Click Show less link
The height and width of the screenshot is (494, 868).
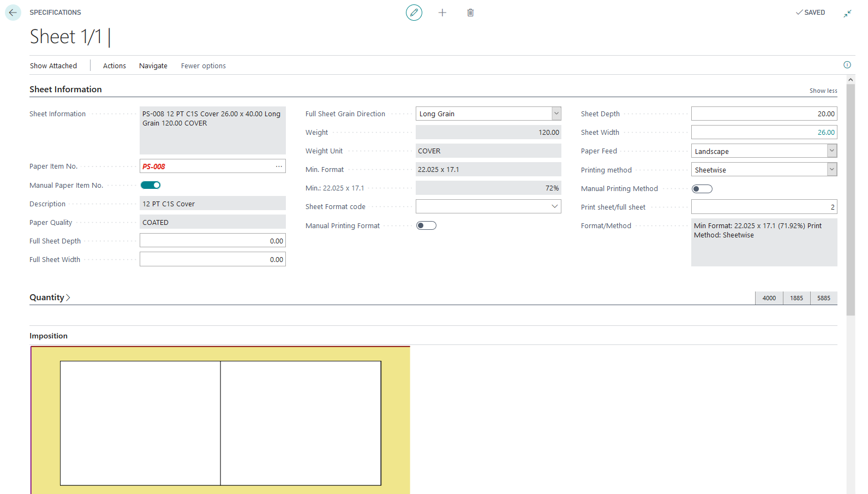(x=823, y=91)
